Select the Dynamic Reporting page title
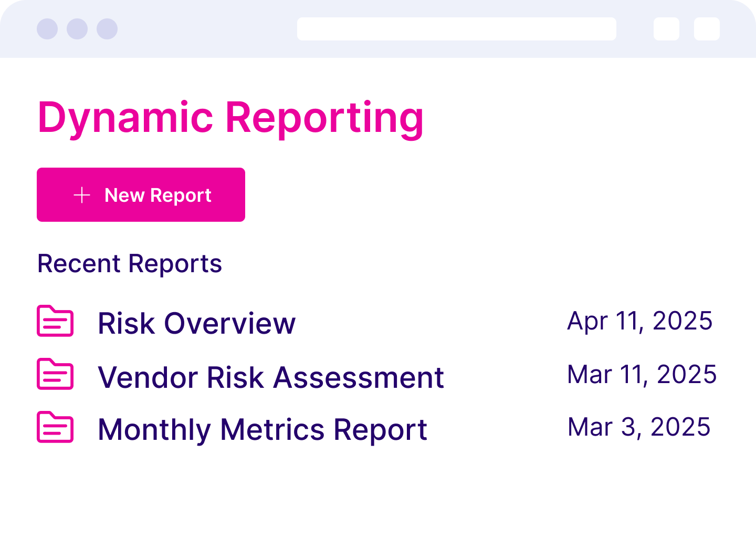Image resolution: width=756 pixels, height=536 pixels. pyautogui.click(x=230, y=118)
